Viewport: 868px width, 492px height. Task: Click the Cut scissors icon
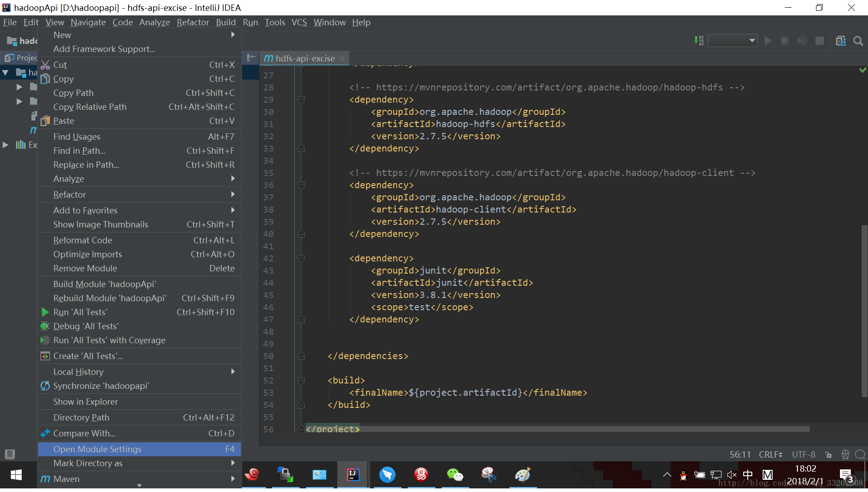(x=45, y=65)
